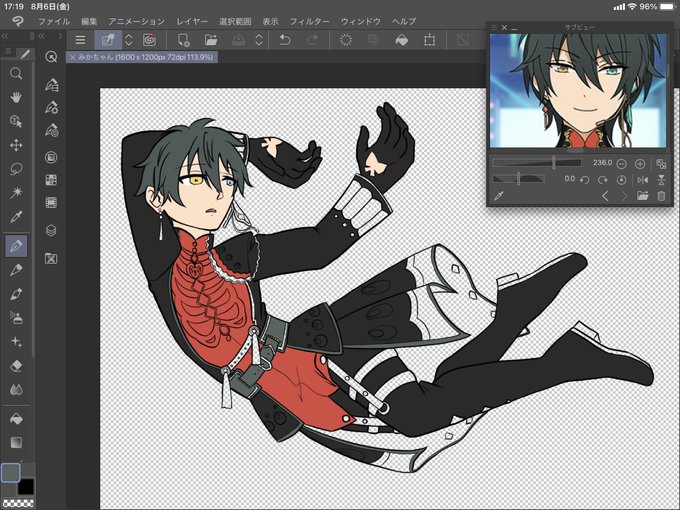Flip Sub View image horizontally
Viewport: 680px width, 510px height.
pos(643,180)
